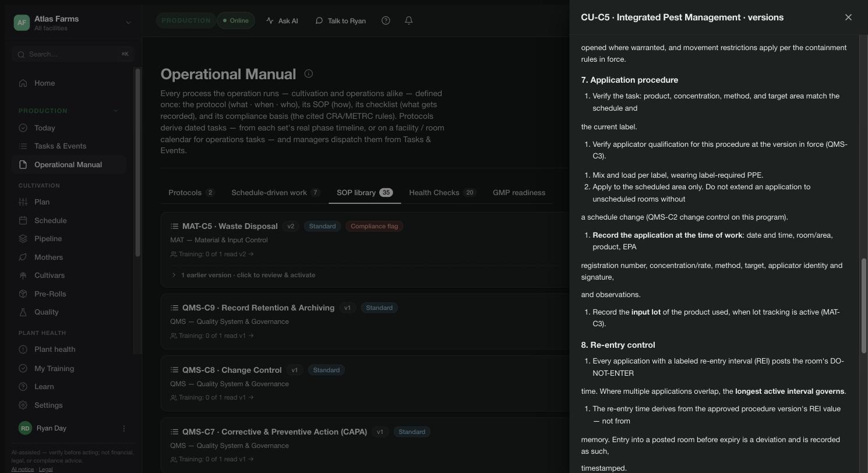Open Settings gear in sidebar
Image resolution: width=868 pixels, height=473 pixels.
pos(23,405)
